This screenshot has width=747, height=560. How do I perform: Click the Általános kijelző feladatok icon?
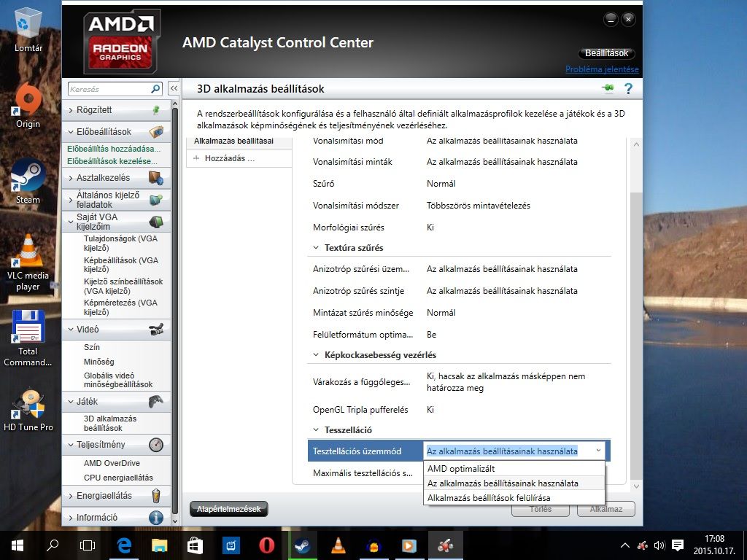156,200
